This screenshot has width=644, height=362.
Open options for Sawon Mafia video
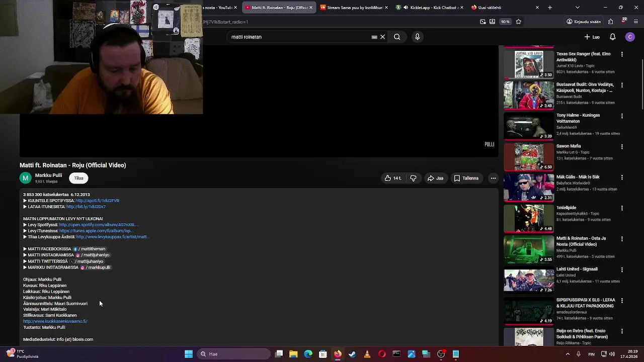tap(622, 147)
